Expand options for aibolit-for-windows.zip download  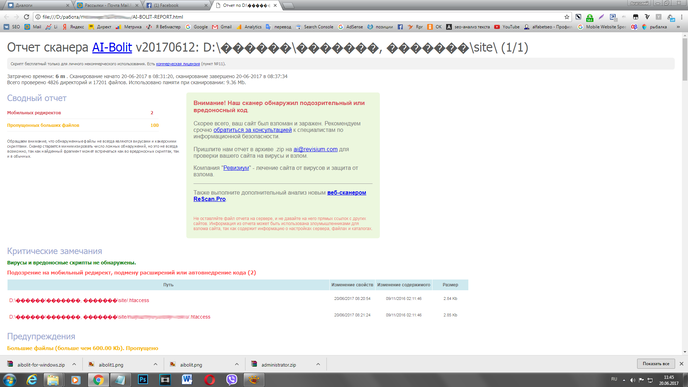coord(74,364)
